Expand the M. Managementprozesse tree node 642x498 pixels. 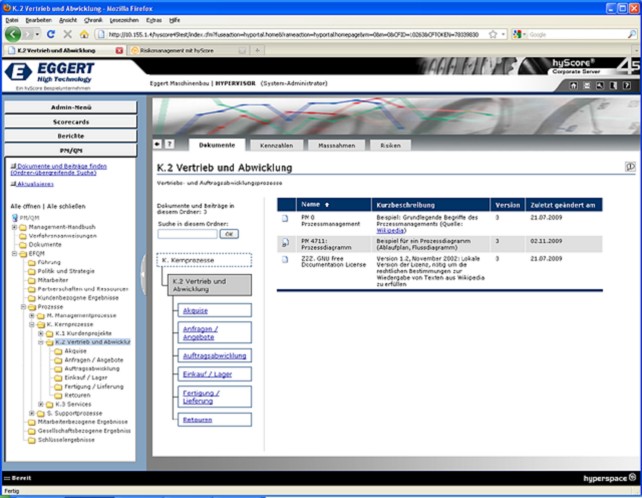33,315
